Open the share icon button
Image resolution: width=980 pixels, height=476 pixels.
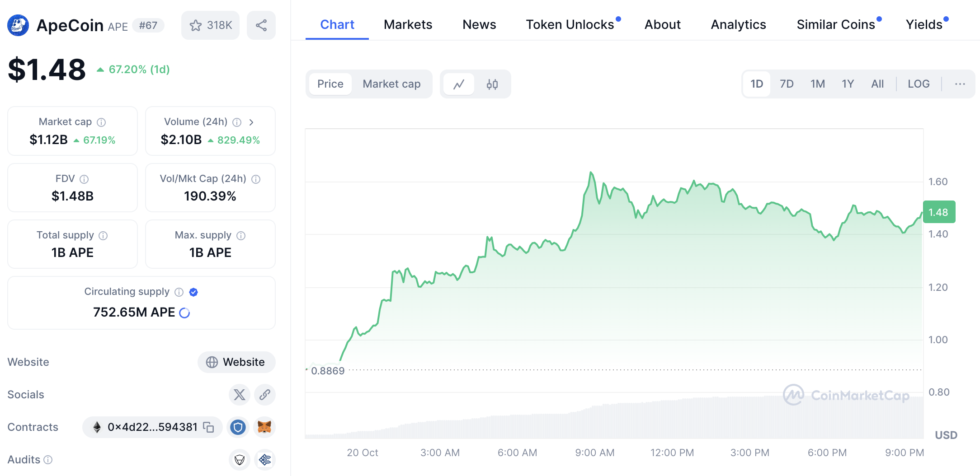[261, 25]
